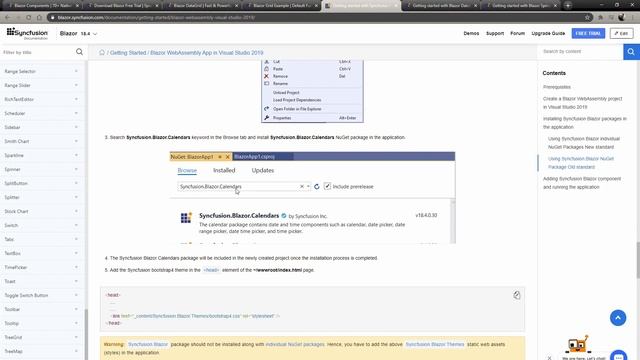Open the Toggle Switch Button sidebar item
Image resolution: width=640 pixels, height=360 pixels.
[x=41, y=295]
